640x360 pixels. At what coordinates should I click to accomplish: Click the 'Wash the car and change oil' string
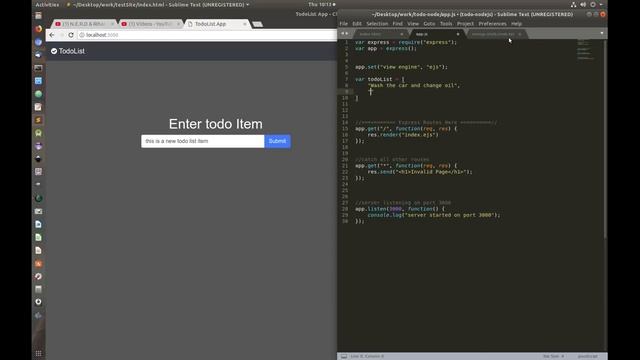[413, 85]
